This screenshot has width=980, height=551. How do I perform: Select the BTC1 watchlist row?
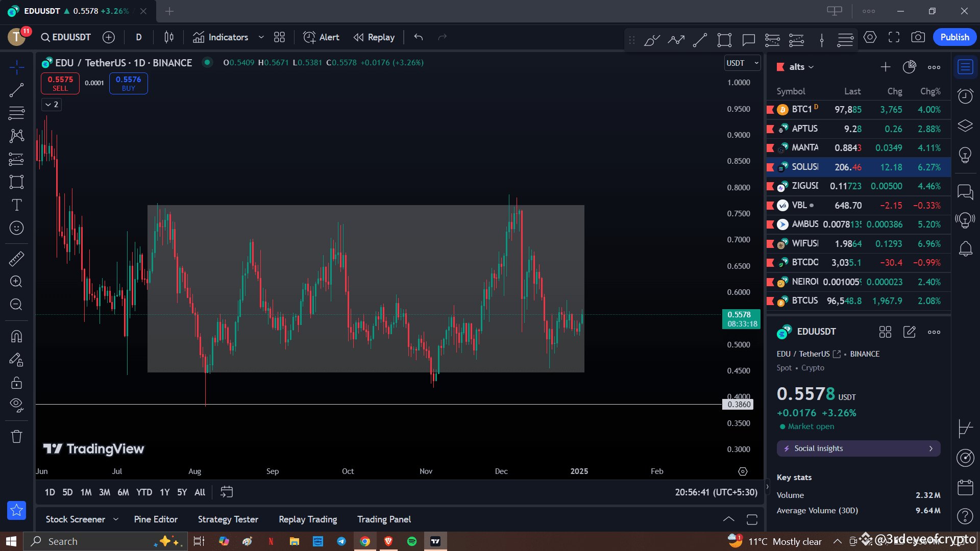click(x=859, y=110)
